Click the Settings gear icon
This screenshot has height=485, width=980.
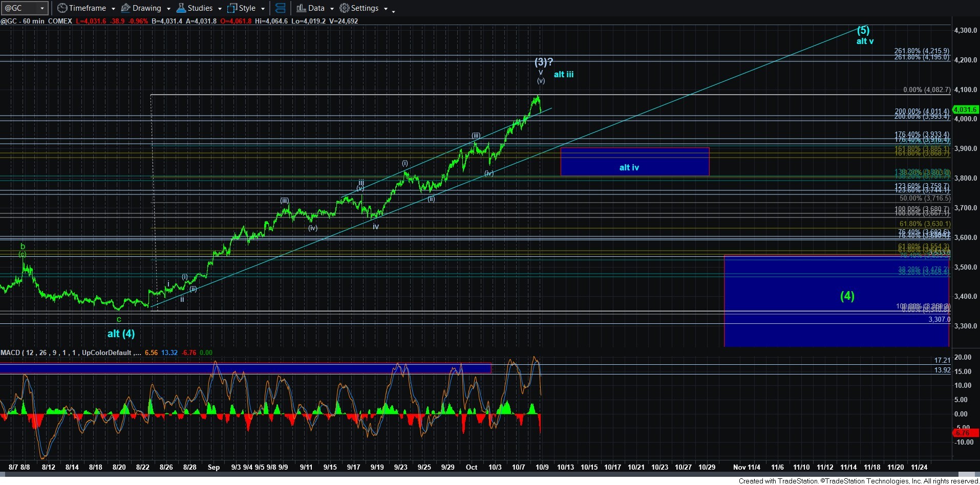tap(345, 8)
